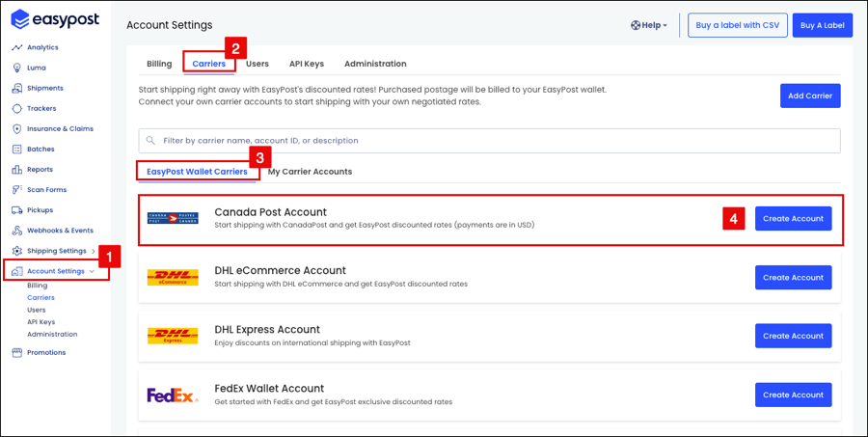Click the Pickups truck icon
868x437 pixels.
click(16, 210)
